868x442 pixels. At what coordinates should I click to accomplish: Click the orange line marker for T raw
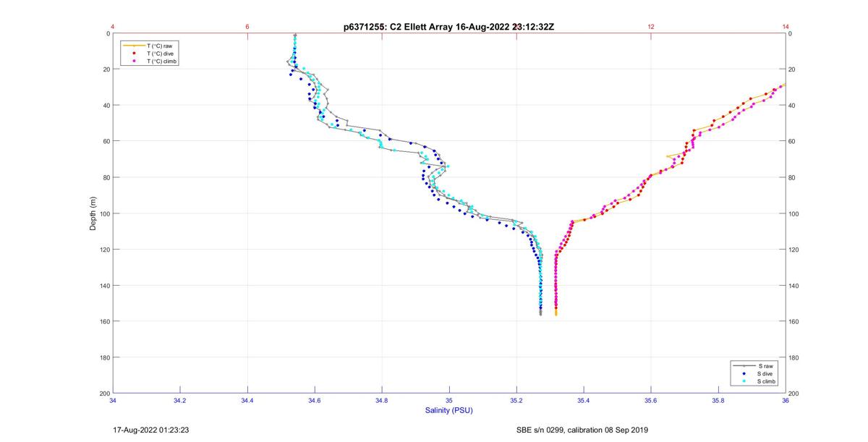[x=133, y=46]
